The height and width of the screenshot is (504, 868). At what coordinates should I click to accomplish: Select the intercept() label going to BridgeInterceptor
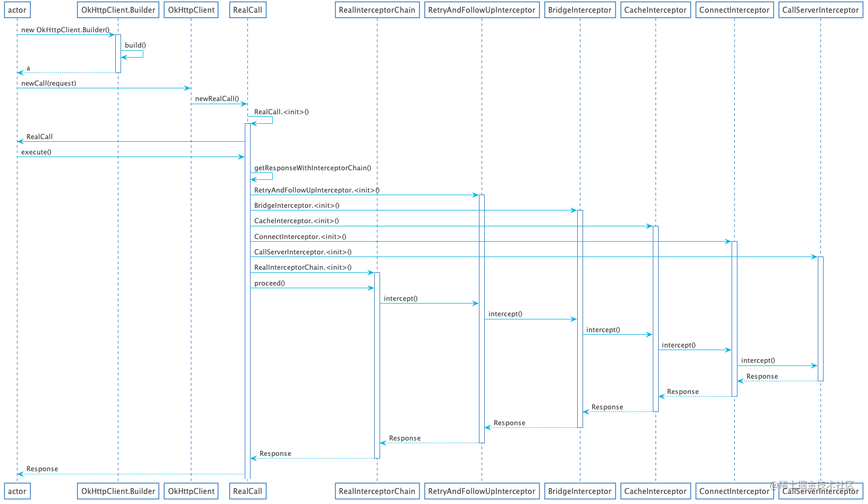pyautogui.click(x=505, y=314)
